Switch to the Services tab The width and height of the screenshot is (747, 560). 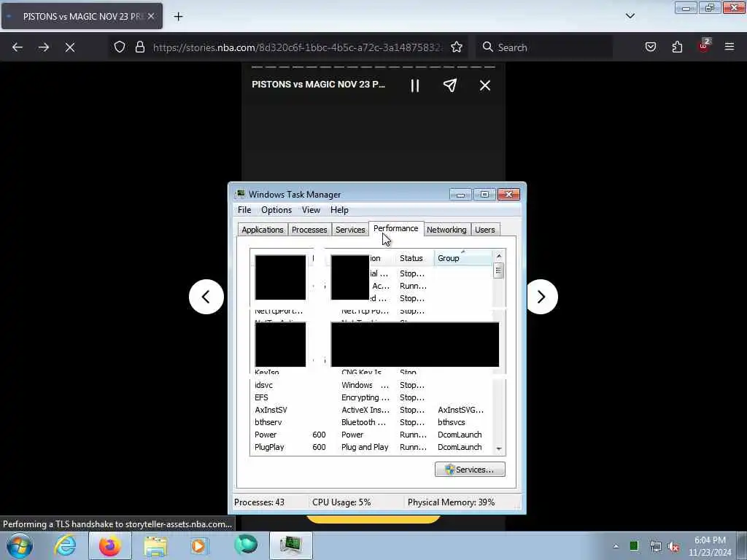point(350,230)
